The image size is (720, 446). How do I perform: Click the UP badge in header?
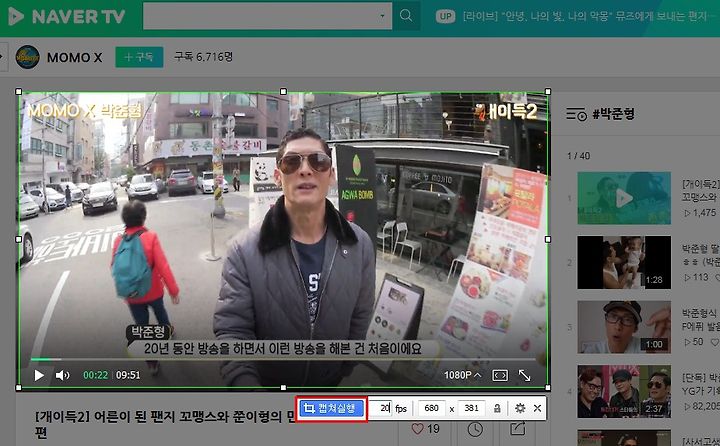coord(445,17)
